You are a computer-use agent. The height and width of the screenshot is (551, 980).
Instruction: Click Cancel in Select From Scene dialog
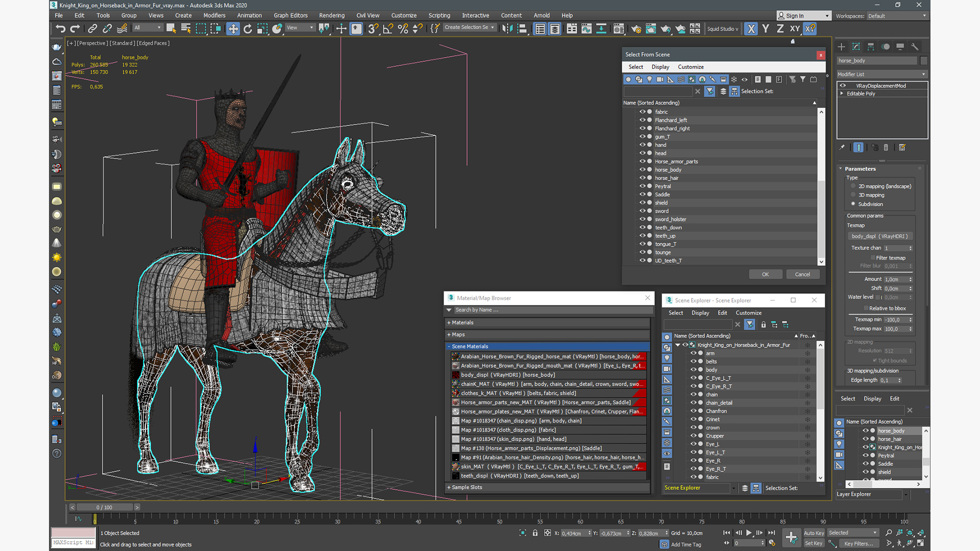pos(802,274)
